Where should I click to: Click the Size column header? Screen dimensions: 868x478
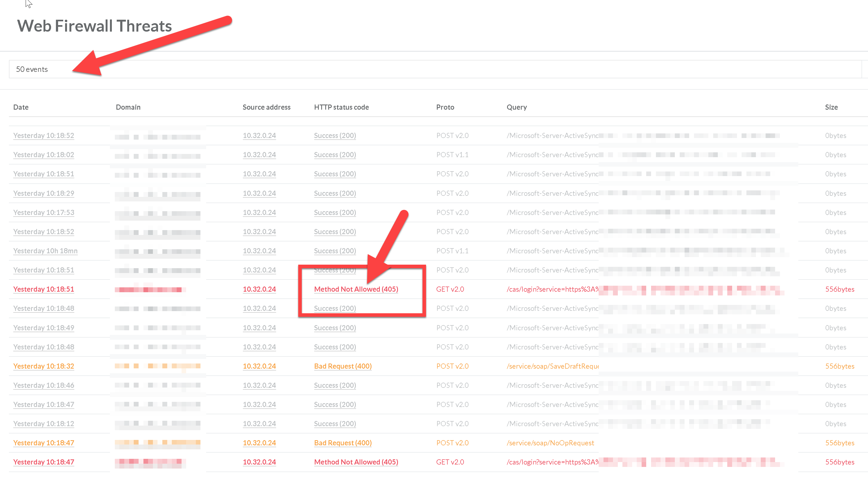[x=831, y=107]
